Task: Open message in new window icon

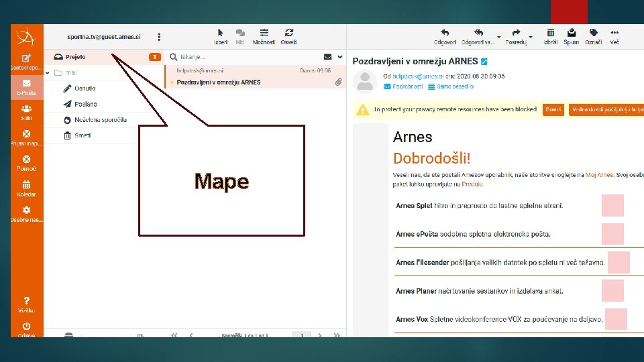Action: point(484,62)
